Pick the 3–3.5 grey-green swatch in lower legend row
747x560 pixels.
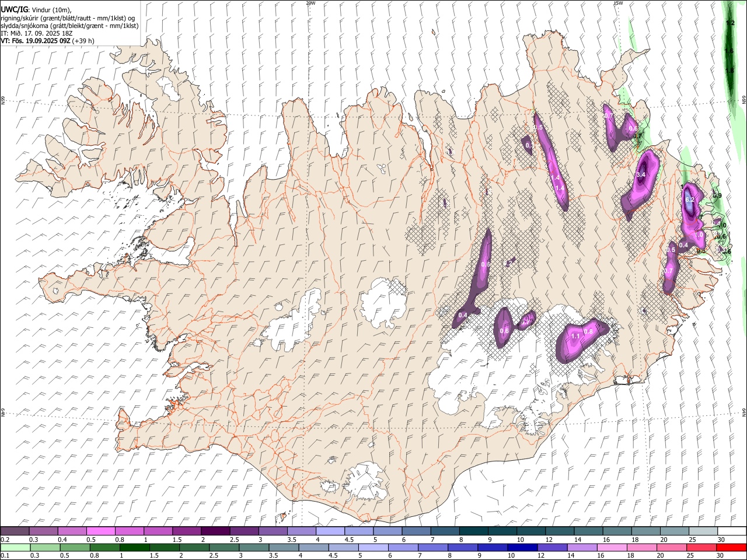(x=254, y=548)
